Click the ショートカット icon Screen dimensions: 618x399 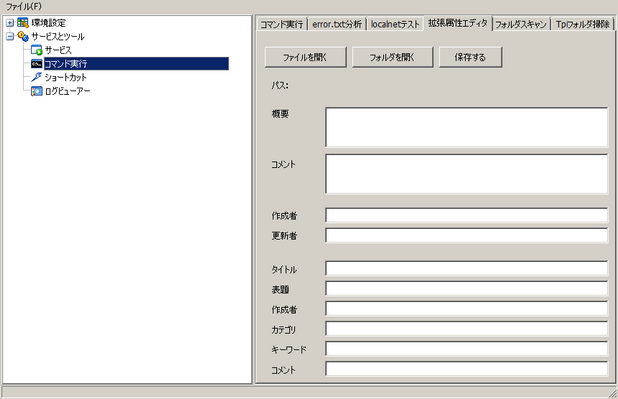[x=36, y=77]
